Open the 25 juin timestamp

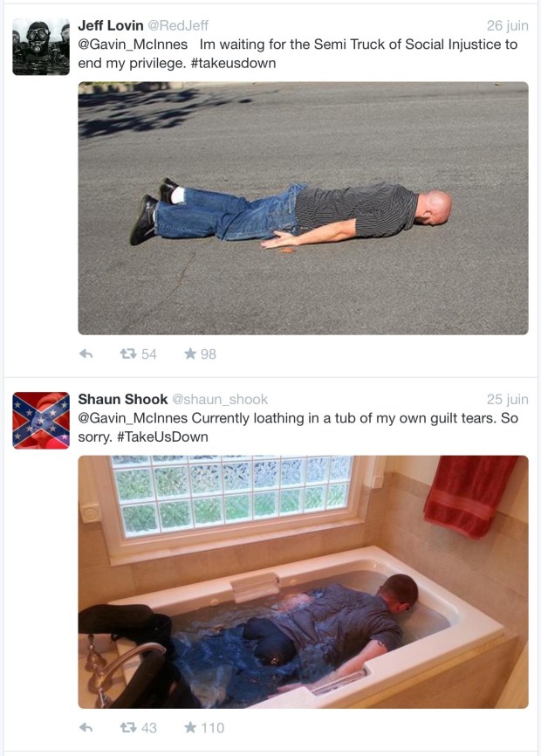507,399
